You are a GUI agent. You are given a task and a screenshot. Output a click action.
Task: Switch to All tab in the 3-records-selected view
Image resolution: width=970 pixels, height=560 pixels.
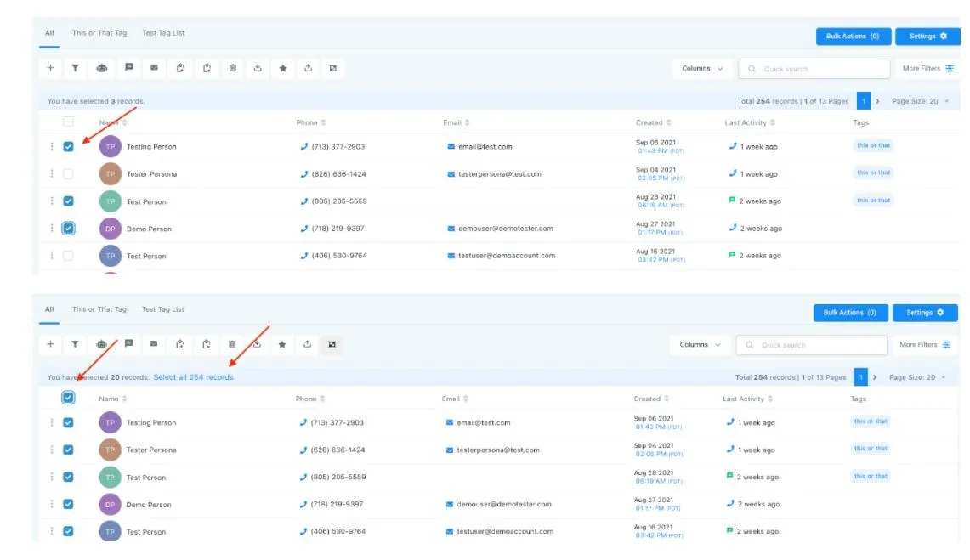pos(49,33)
